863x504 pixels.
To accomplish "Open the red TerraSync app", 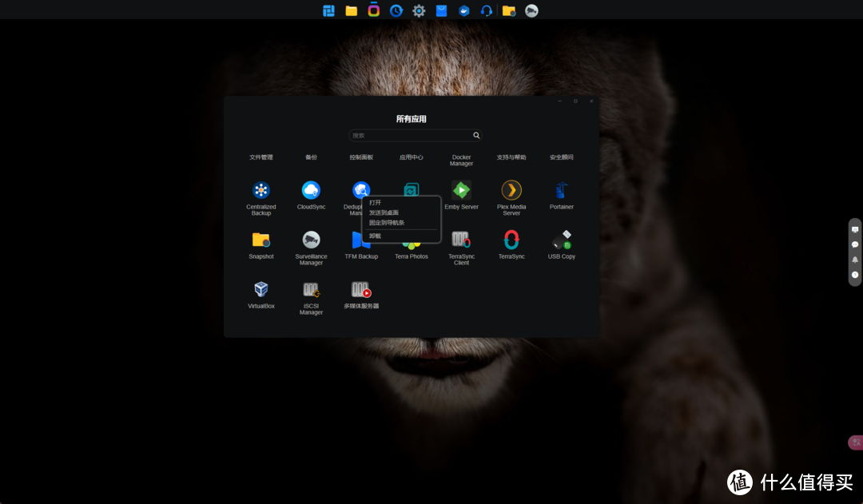I will coord(511,240).
